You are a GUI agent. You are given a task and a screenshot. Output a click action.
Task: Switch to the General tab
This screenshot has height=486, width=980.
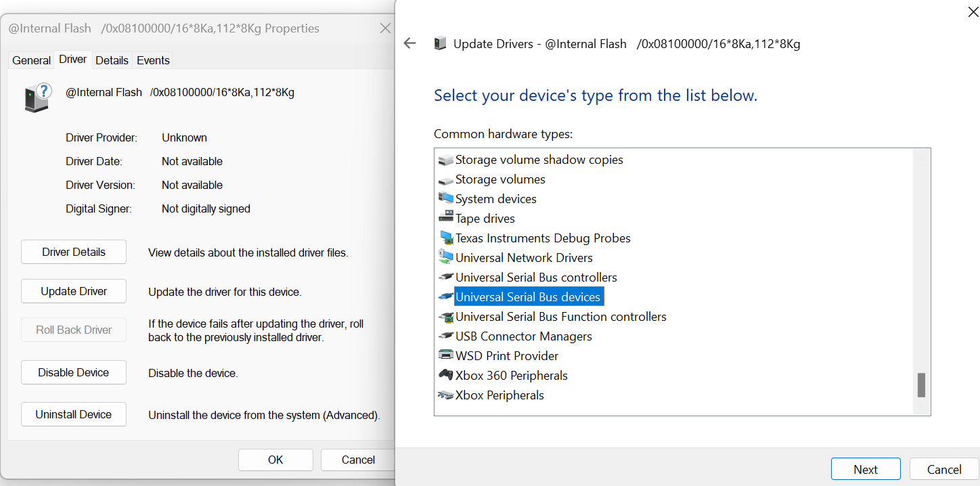31,60
